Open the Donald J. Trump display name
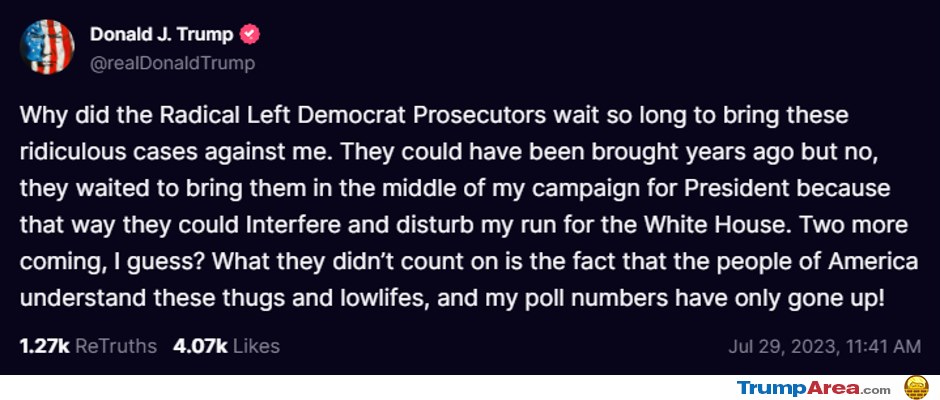 161,35
